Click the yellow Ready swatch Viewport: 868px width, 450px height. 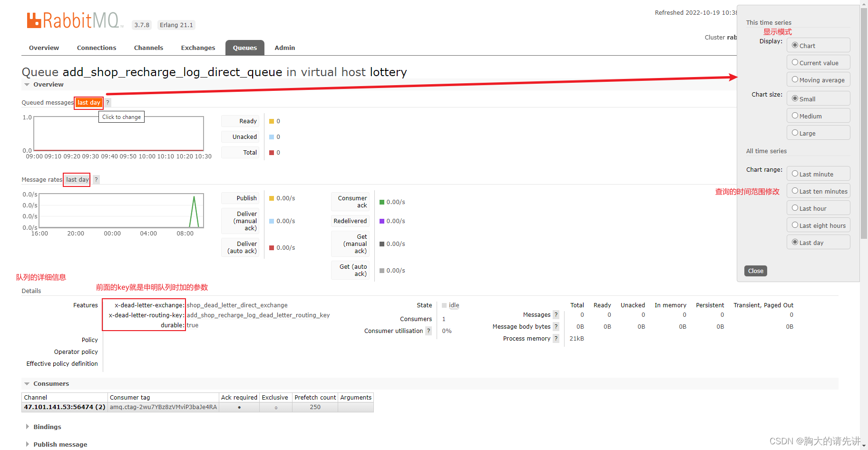(272, 121)
